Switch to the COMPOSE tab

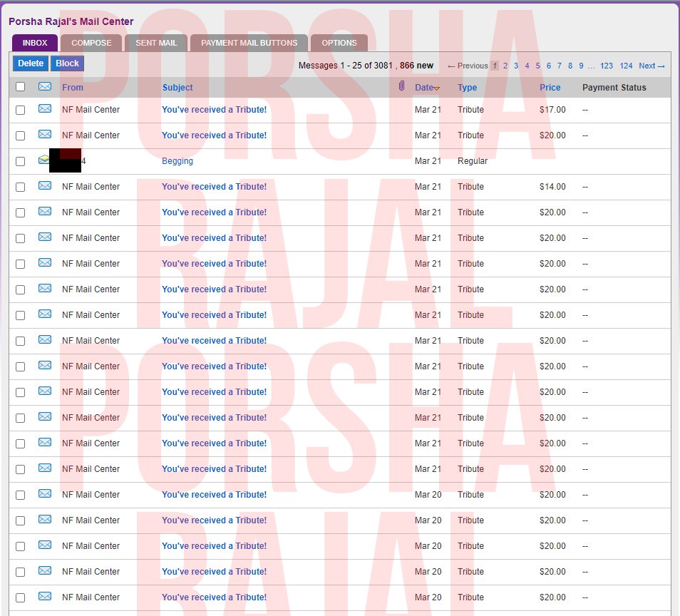[x=91, y=43]
